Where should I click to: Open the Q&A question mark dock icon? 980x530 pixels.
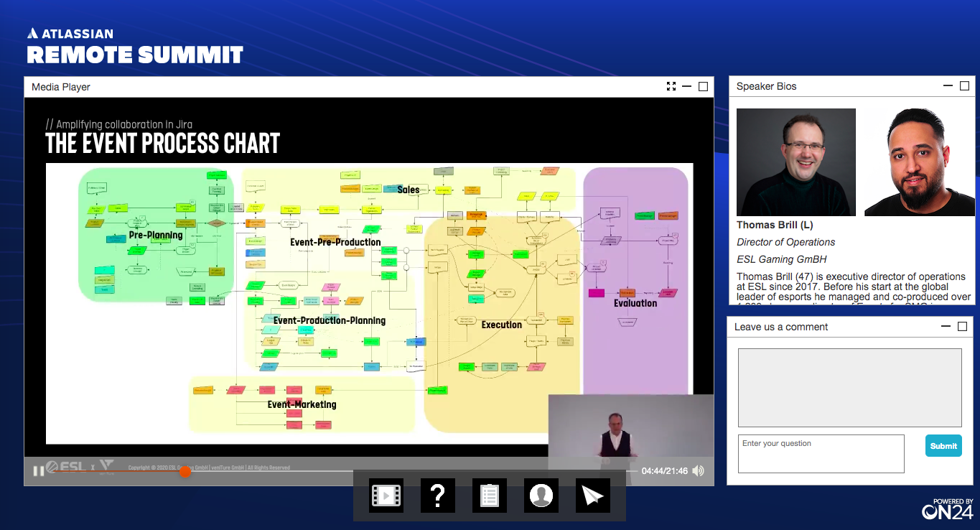click(x=438, y=496)
